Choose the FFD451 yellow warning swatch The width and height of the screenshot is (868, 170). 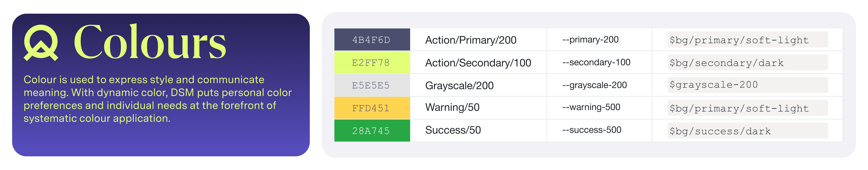click(x=372, y=108)
